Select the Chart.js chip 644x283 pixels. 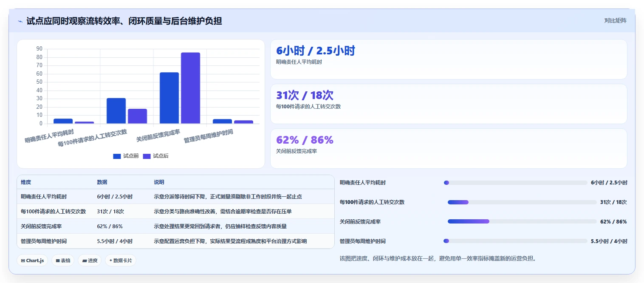[32, 260]
